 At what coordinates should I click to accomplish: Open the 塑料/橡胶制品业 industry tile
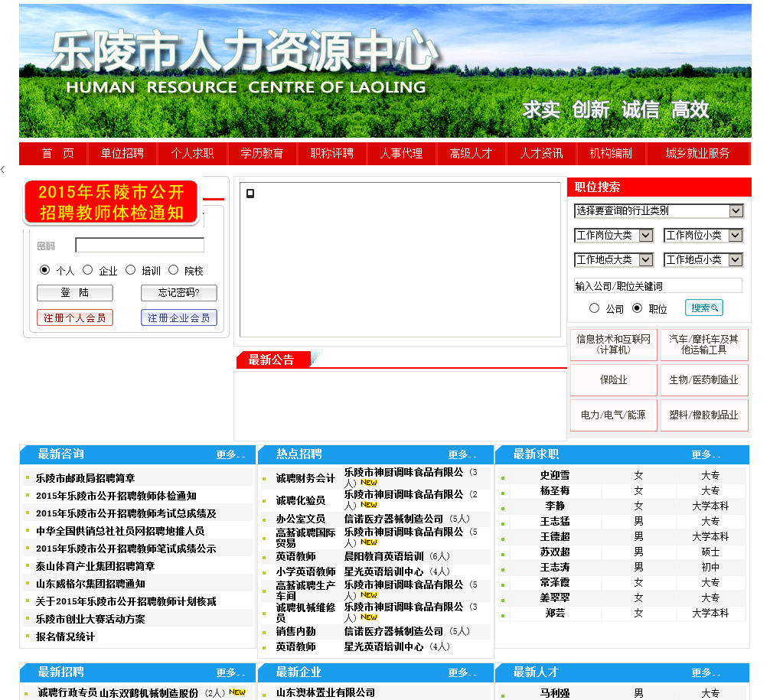704,415
